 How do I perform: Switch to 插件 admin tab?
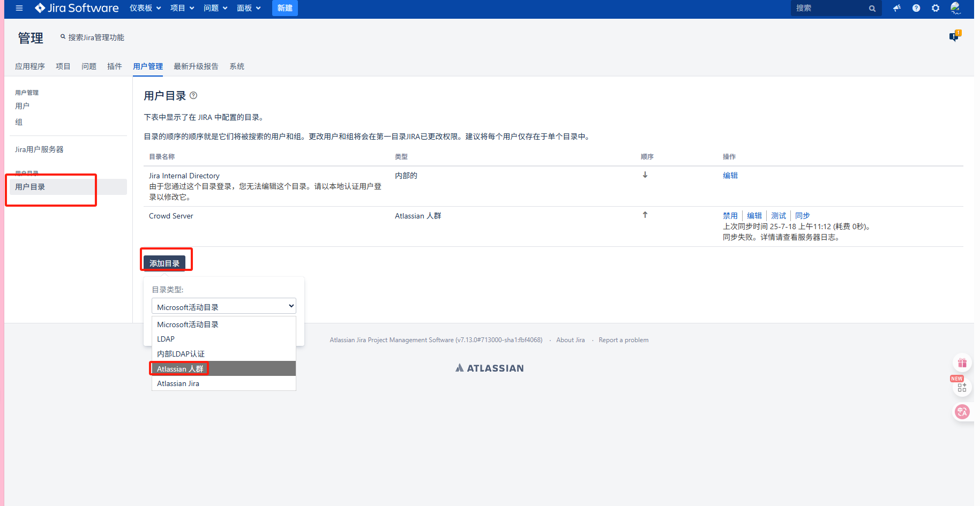[115, 66]
